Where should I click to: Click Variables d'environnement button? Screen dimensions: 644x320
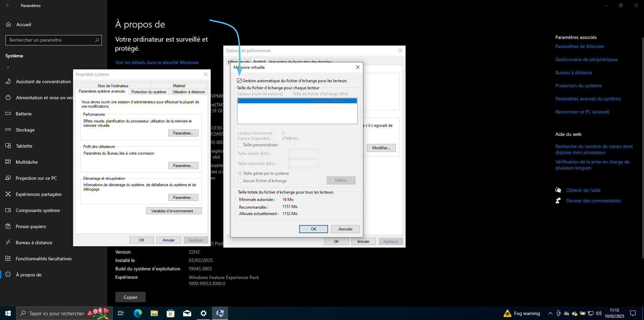173,211
